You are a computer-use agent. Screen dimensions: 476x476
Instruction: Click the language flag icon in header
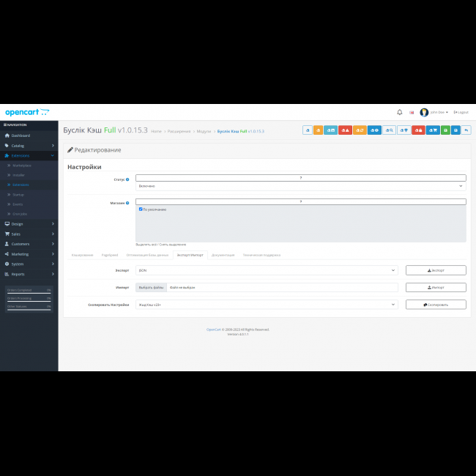point(412,112)
